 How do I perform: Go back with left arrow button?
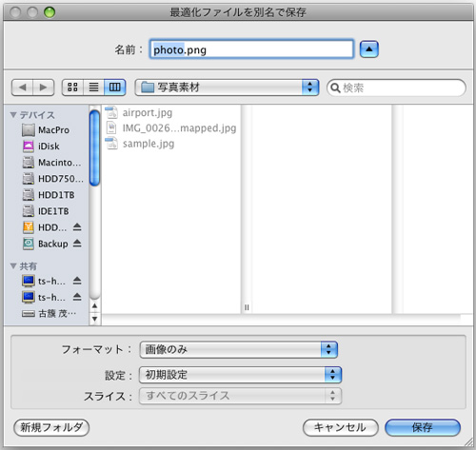[x=22, y=88]
